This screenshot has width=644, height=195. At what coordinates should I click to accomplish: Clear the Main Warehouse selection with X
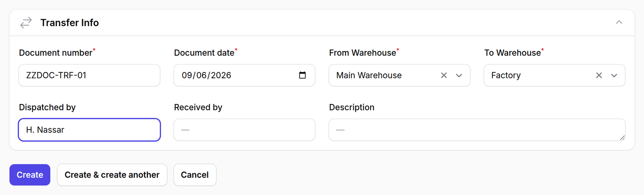pos(444,75)
